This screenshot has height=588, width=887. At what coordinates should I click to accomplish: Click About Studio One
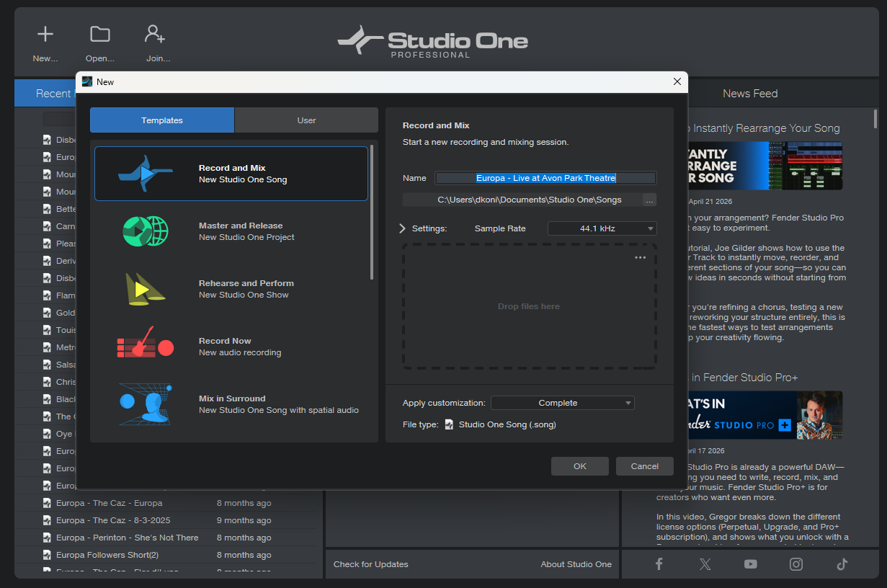576,564
